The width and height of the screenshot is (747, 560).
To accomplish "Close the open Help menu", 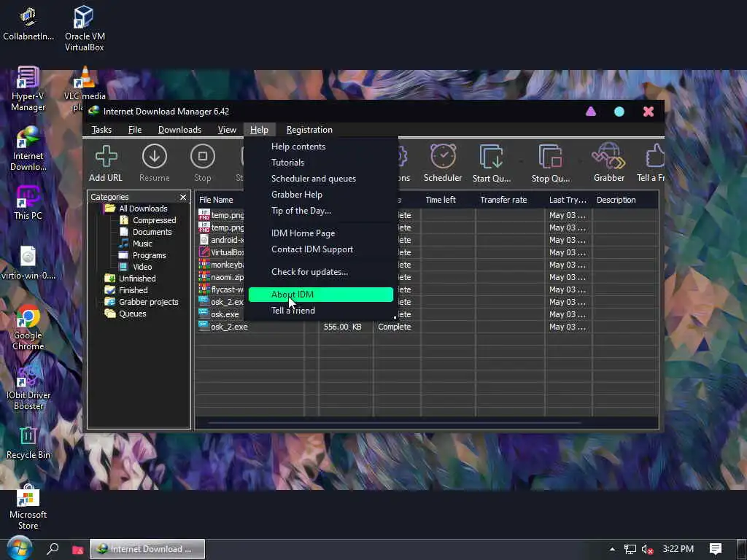I will 259,130.
